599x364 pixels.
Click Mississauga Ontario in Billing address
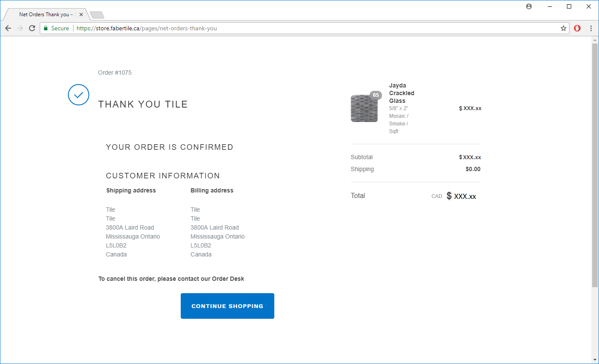point(217,236)
